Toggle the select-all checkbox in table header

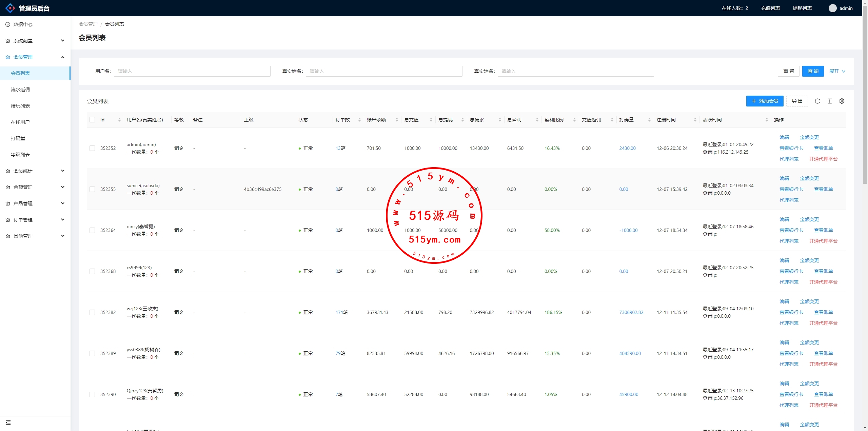pos(92,120)
